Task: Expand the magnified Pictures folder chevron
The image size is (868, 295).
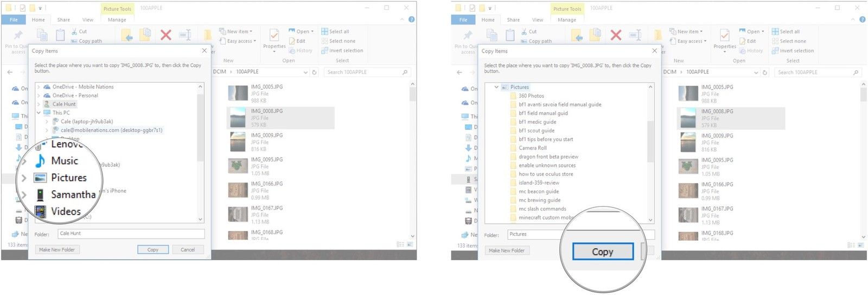Action: 24,178
